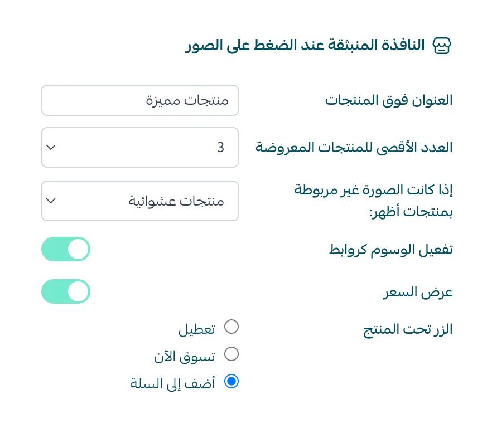492x448 pixels.
Task: Click the 'عرض السعر' label text
Action: click(417, 293)
